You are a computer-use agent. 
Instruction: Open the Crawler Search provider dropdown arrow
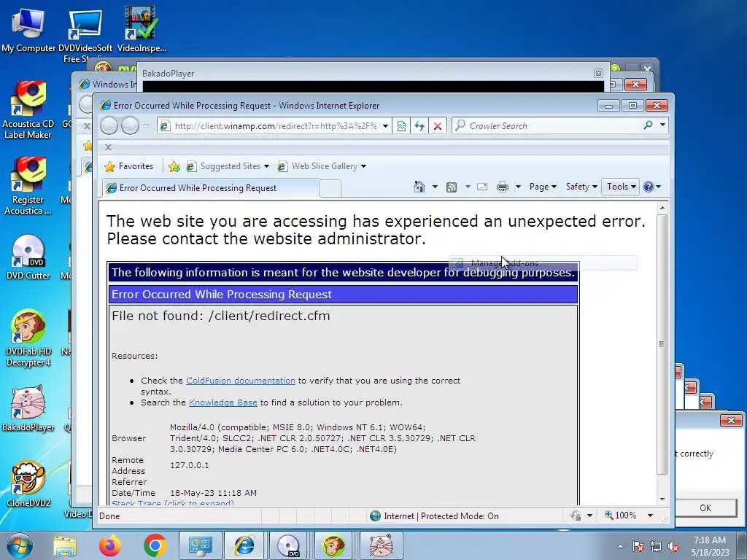click(x=662, y=125)
